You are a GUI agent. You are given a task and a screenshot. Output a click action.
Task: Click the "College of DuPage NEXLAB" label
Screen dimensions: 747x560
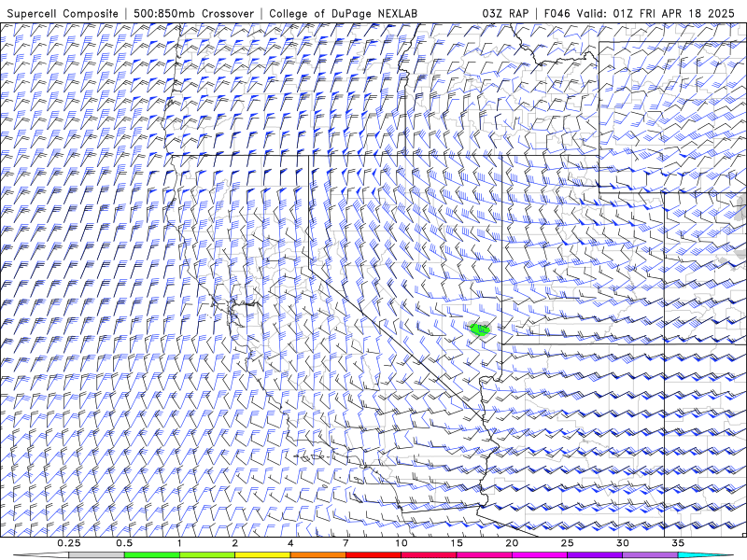click(x=343, y=13)
